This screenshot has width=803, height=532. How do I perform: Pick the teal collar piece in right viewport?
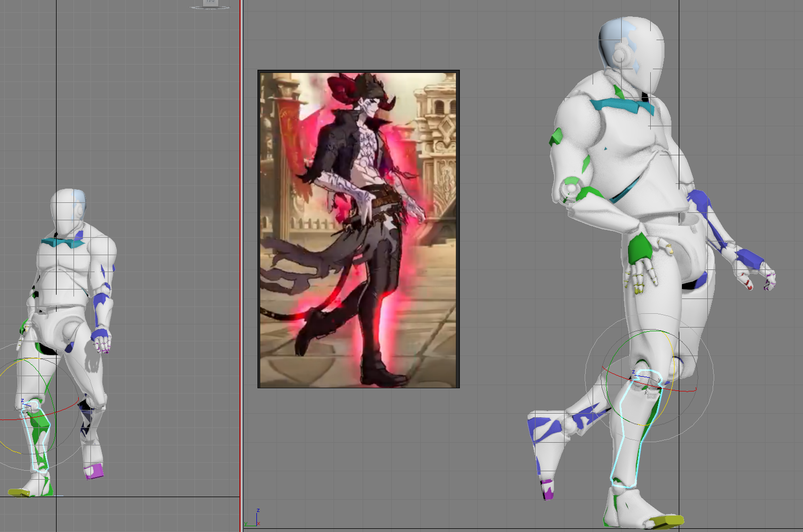[622, 105]
